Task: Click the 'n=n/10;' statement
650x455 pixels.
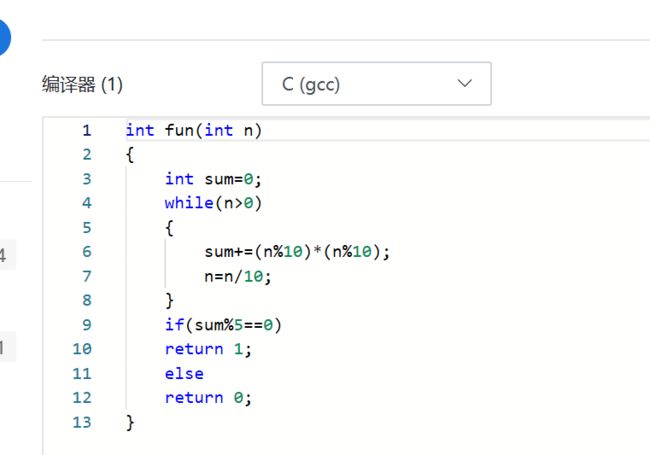Action: click(x=238, y=276)
